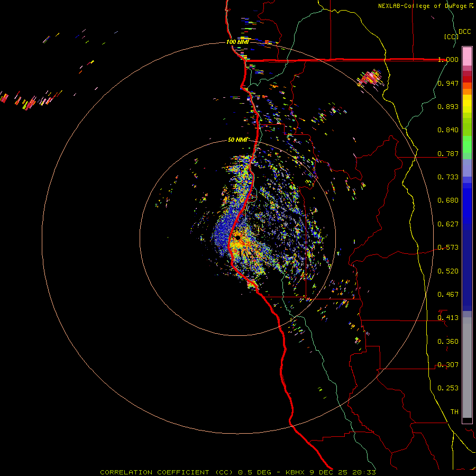Click the 0.840 scale value
Screen dimensions: 476x476
(x=448, y=130)
